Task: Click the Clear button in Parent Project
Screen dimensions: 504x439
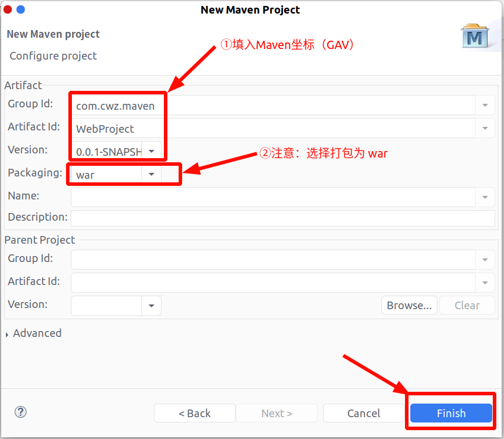Action: (467, 305)
